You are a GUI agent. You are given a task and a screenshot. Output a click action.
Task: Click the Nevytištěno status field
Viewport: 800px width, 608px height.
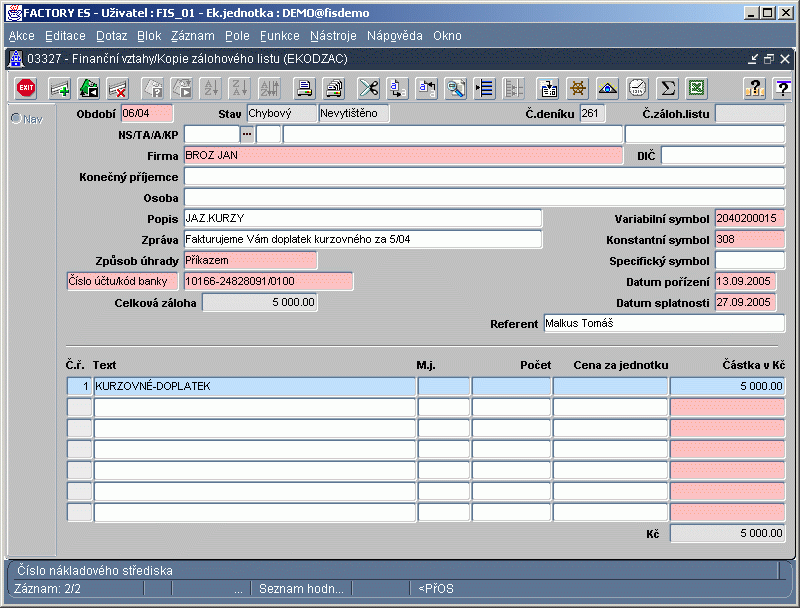[354, 113]
